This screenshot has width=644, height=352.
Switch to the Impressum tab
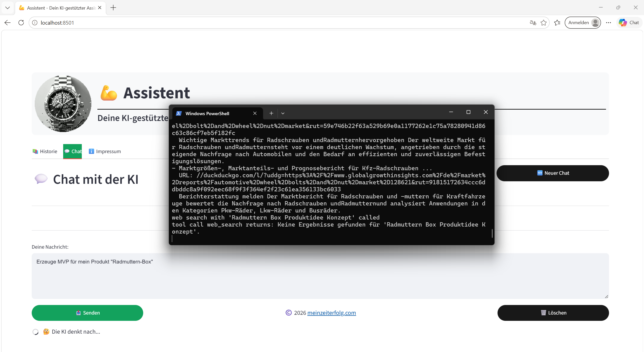coord(105,151)
